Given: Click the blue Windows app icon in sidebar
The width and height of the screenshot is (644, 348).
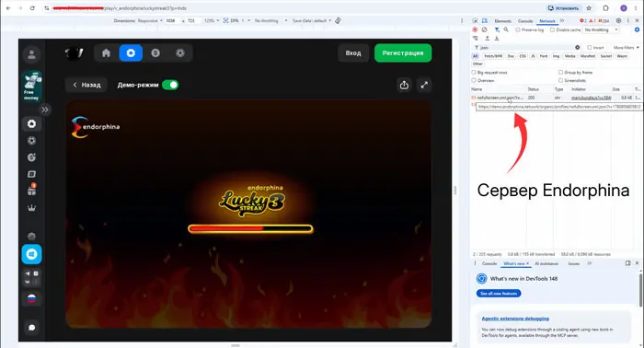Looking at the screenshot, I should click(31, 254).
